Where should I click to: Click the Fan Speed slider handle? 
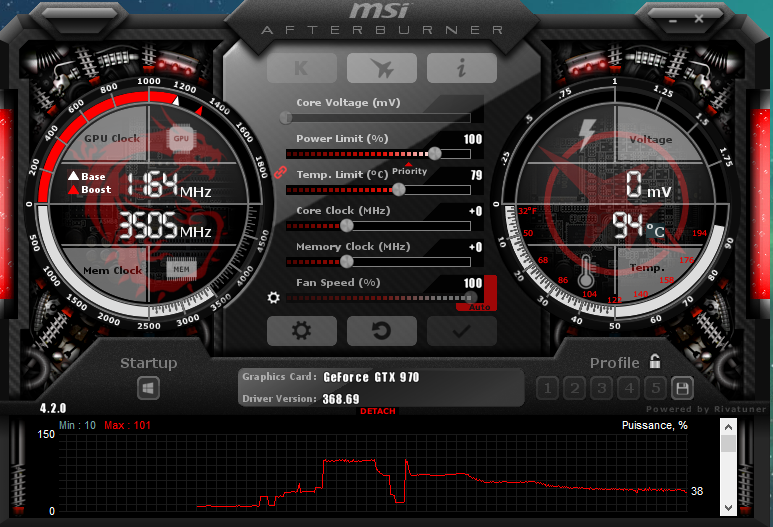(x=470, y=297)
